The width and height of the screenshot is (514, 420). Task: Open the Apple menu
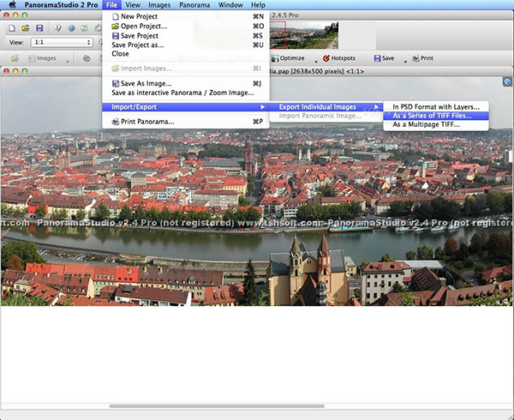[x=13, y=5]
